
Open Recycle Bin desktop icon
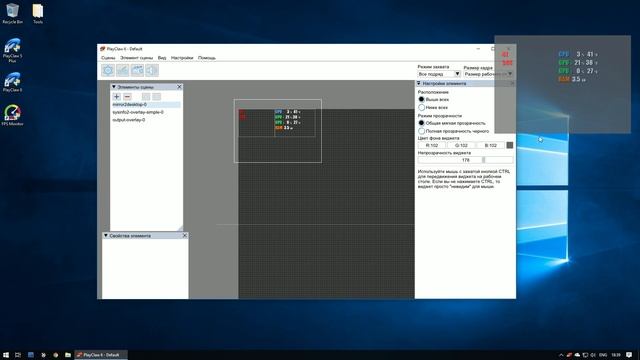[12, 13]
